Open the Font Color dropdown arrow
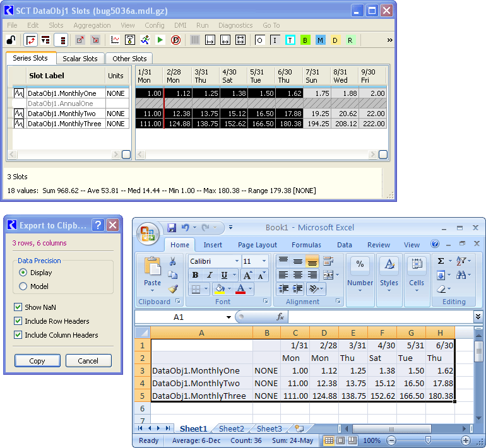 click(251, 289)
